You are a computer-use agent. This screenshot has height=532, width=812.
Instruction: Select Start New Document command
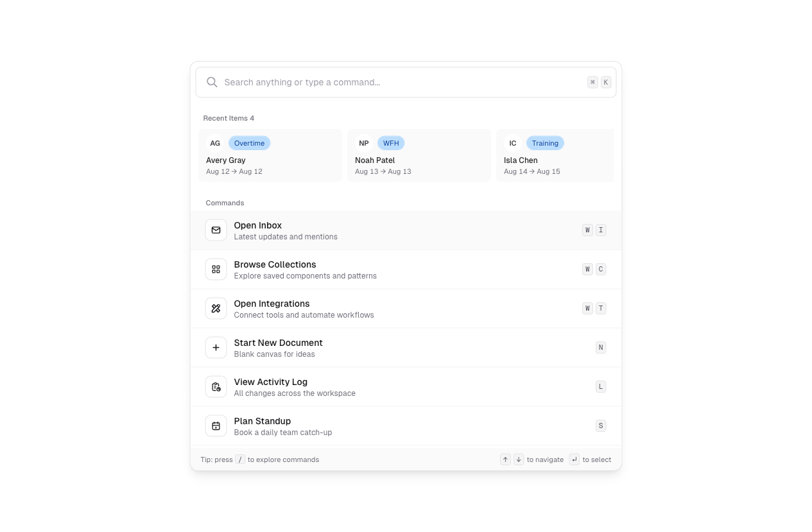(406, 348)
